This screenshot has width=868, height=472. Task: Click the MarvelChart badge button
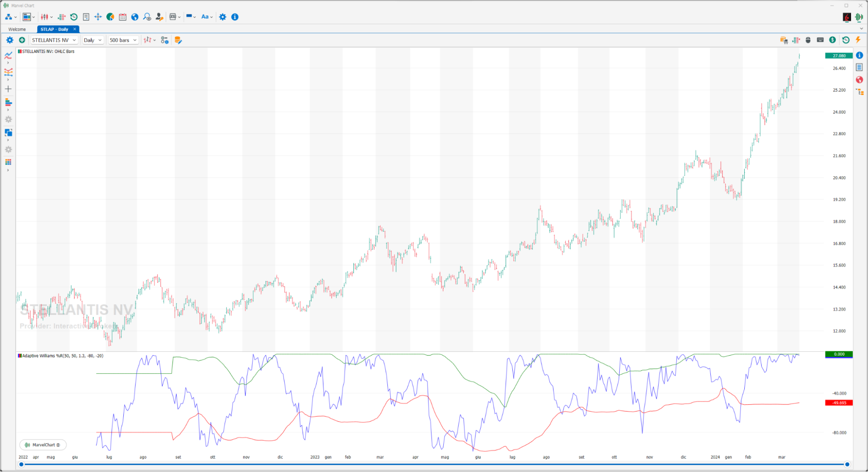click(43, 445)
